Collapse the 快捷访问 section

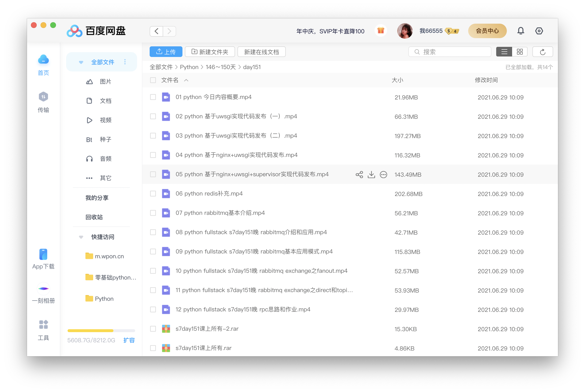pyautogui.click(x=81, y=237)
